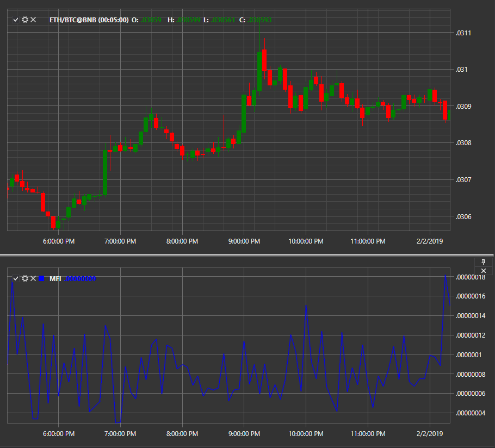
Task: Select the 2/2/2019 date label on MFI axis
Action: point(430,434)
